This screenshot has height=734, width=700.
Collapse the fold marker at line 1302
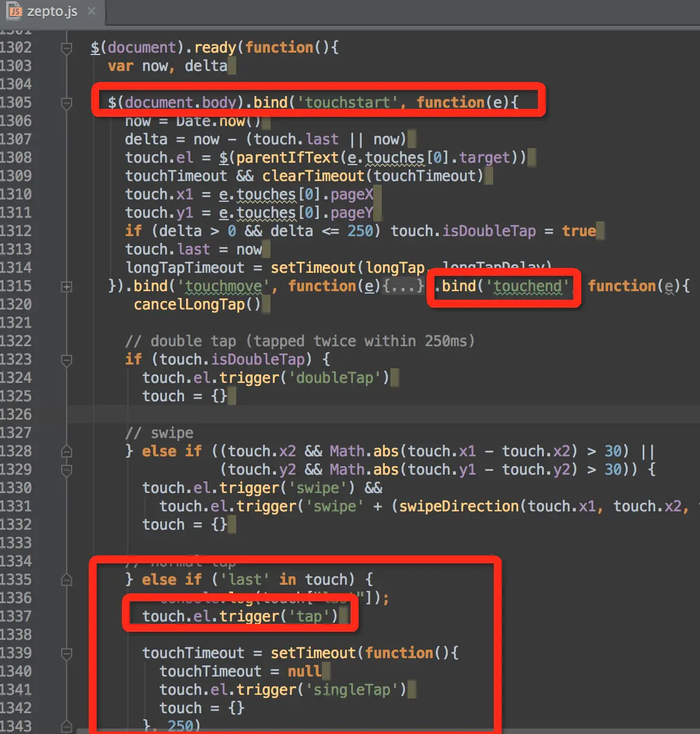tap(67, 48)
